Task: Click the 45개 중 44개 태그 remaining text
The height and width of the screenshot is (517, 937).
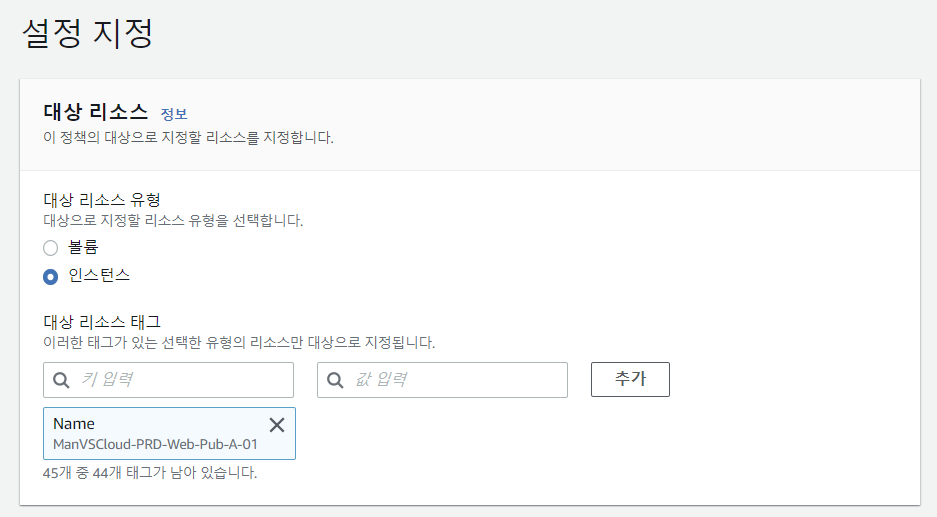Action: (x=150, y=473)
